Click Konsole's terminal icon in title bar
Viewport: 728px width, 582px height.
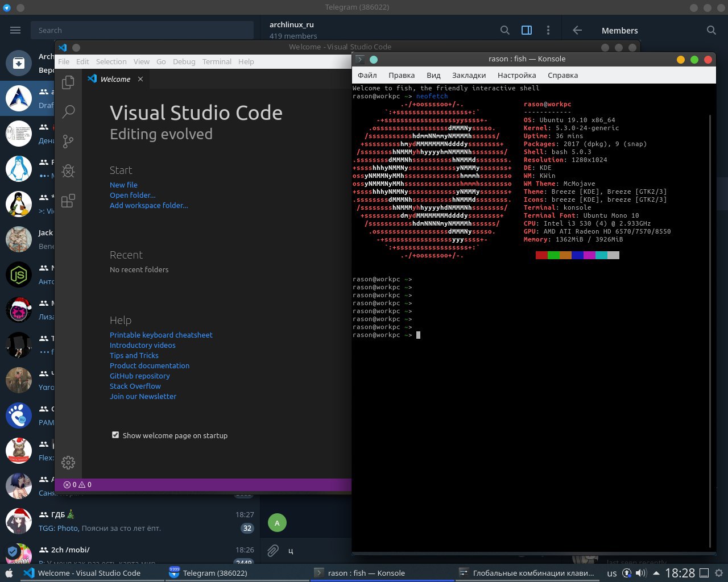tap(360, 59)
